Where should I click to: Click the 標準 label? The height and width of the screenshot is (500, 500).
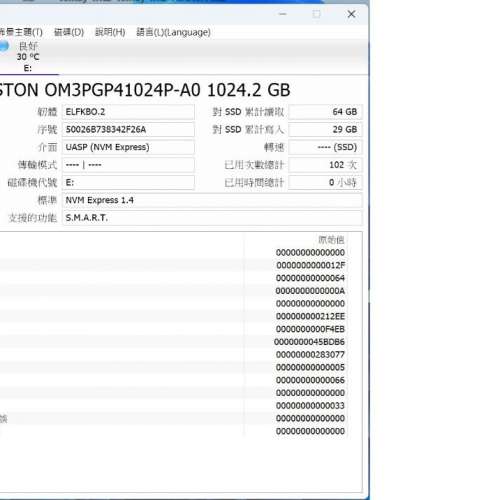click(47, 200)
